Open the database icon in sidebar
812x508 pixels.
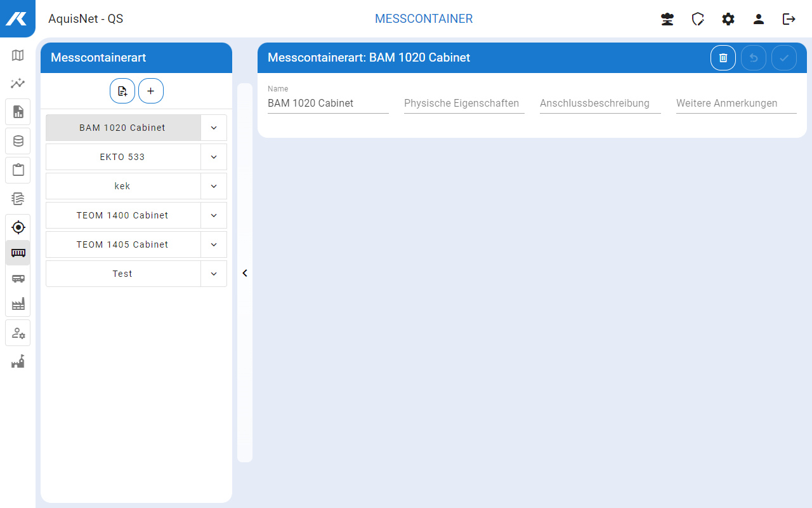18,141
